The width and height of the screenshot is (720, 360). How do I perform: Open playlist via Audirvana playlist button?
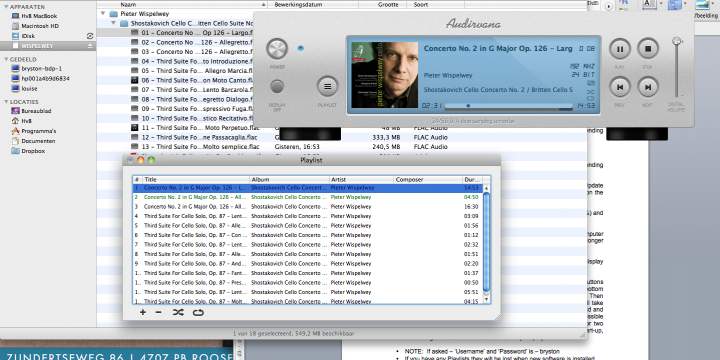tap(327, 86)
